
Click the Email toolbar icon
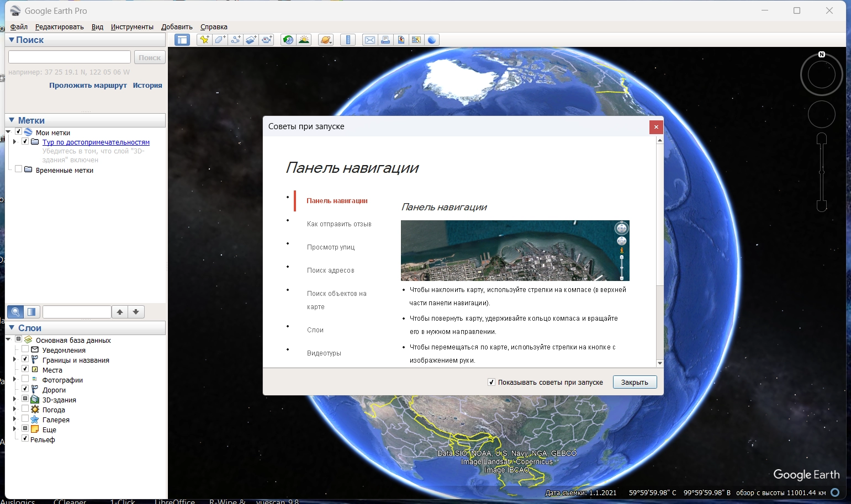click(x=370, y=40)
